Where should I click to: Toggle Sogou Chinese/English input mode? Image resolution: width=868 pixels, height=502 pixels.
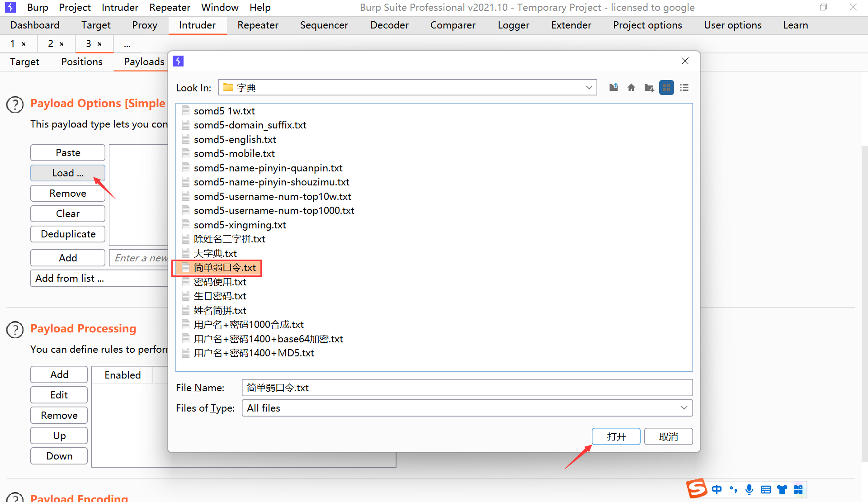click(x=717, y=489)
